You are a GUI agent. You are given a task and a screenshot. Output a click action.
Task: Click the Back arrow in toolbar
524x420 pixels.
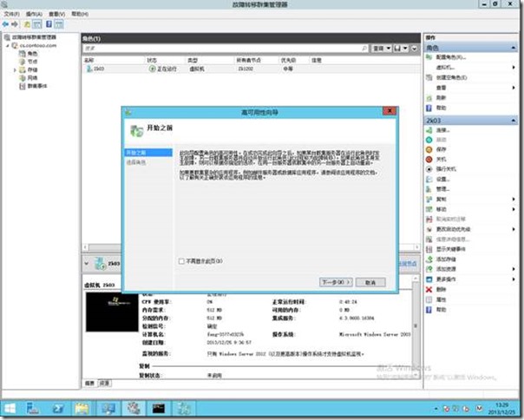(x=5, y=24)
